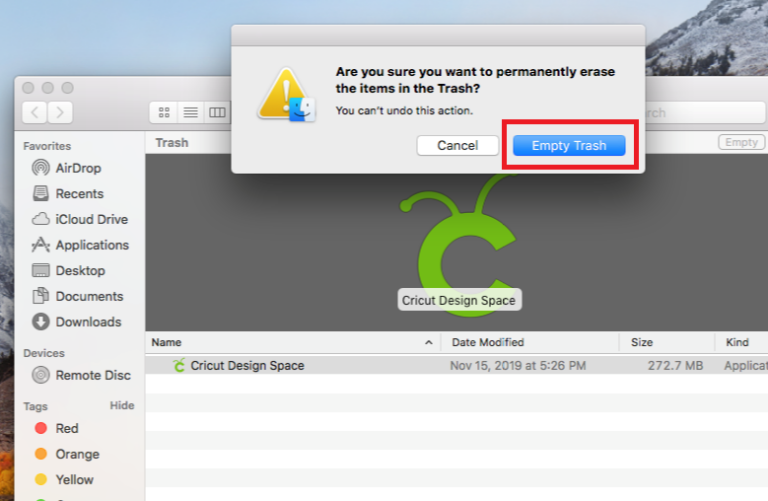Switch Finder to column view

click(x=217, y=113)
